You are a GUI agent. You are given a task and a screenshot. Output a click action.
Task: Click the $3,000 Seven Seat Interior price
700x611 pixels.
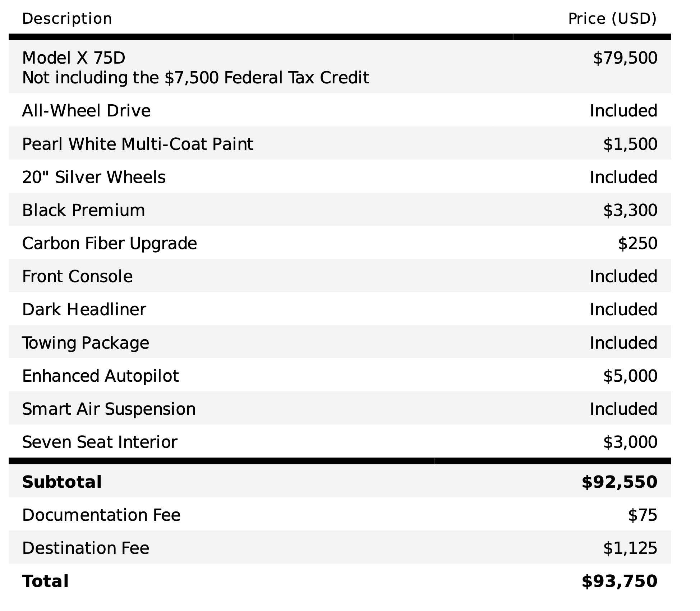(x=630, y=442)
